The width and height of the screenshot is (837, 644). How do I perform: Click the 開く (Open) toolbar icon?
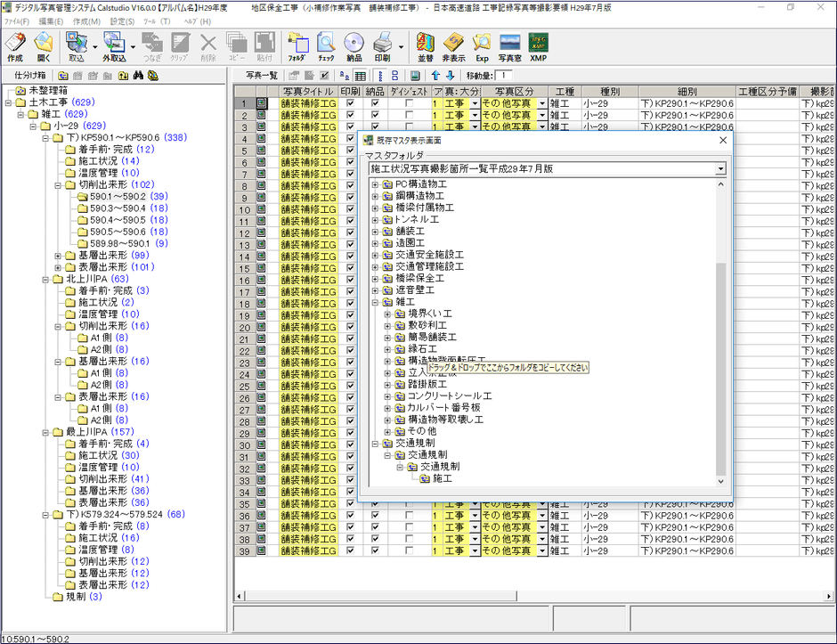(44, 46)
